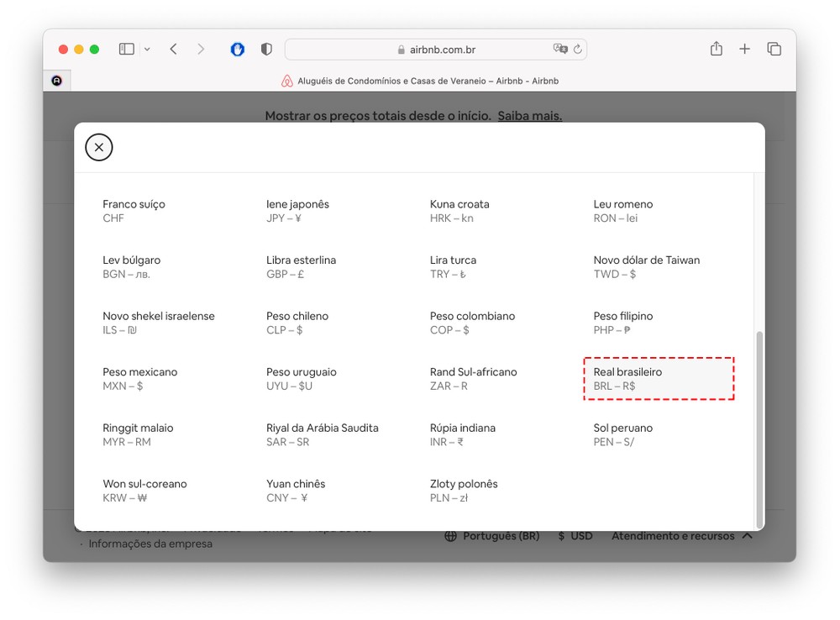Select Real brasileiro BRL currency
The image size is (840, 620).
point(659,379)
